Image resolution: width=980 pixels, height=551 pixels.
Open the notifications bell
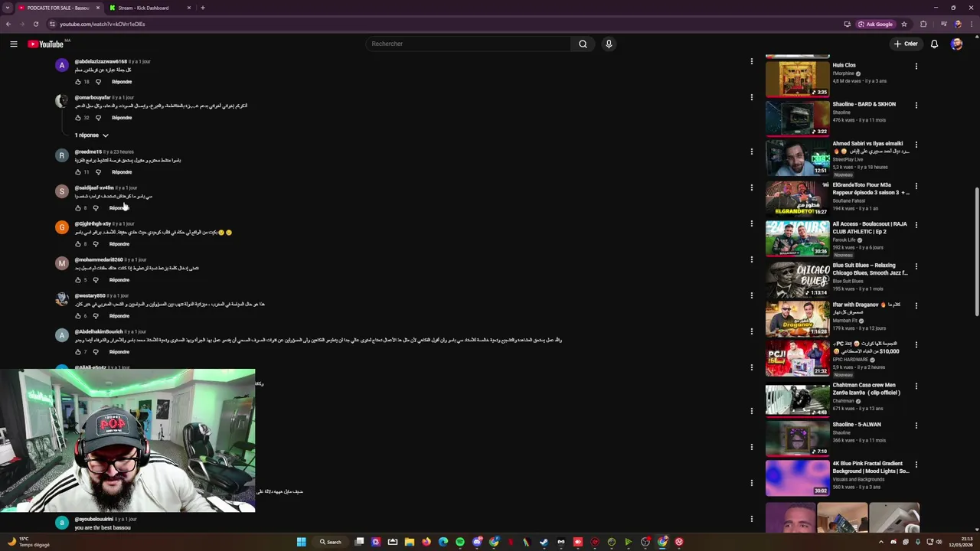[934, 44]
